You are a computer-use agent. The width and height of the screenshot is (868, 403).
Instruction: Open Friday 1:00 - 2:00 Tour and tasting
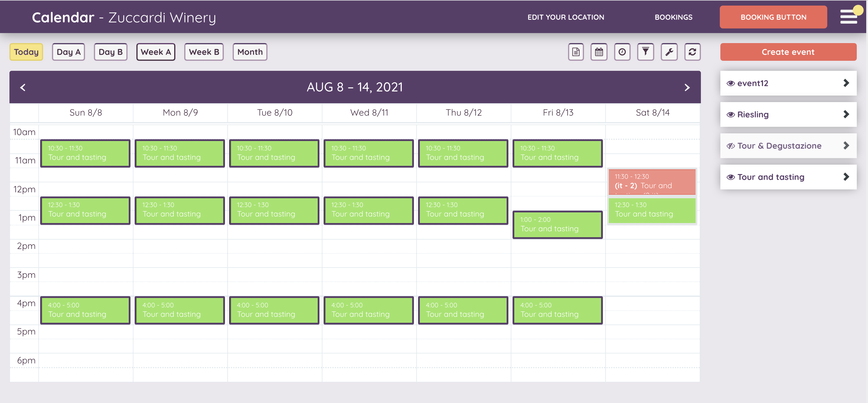557,225
